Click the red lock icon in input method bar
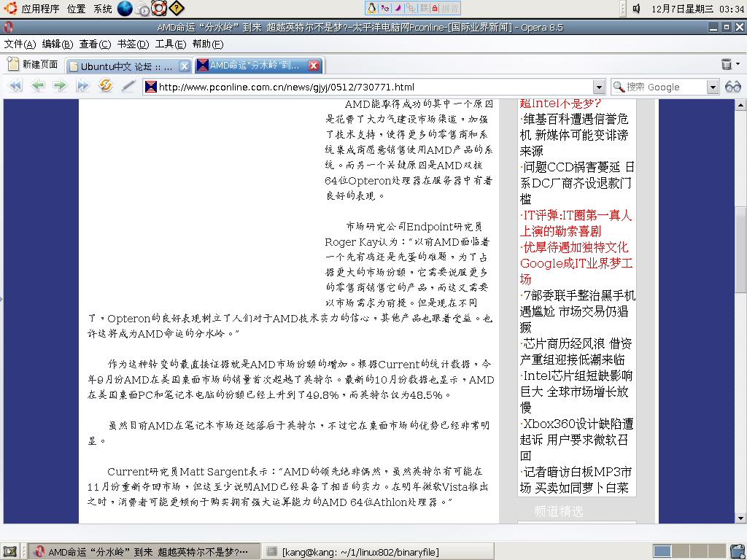Image resolution: width=747 pixels, height=560 pixels. click(x=435, y=8)
